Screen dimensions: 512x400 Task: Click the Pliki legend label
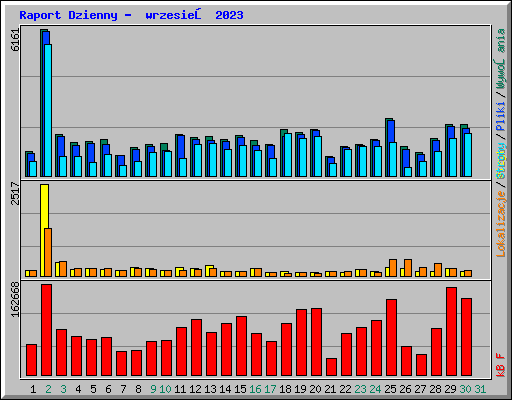[501, 116]
